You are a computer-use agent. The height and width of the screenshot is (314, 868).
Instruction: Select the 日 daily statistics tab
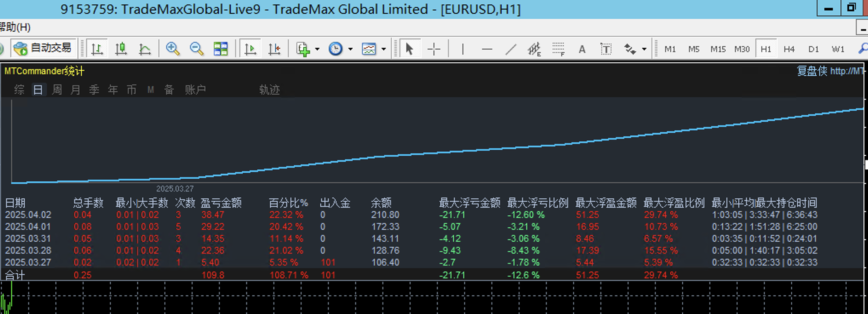pos(38,90)
